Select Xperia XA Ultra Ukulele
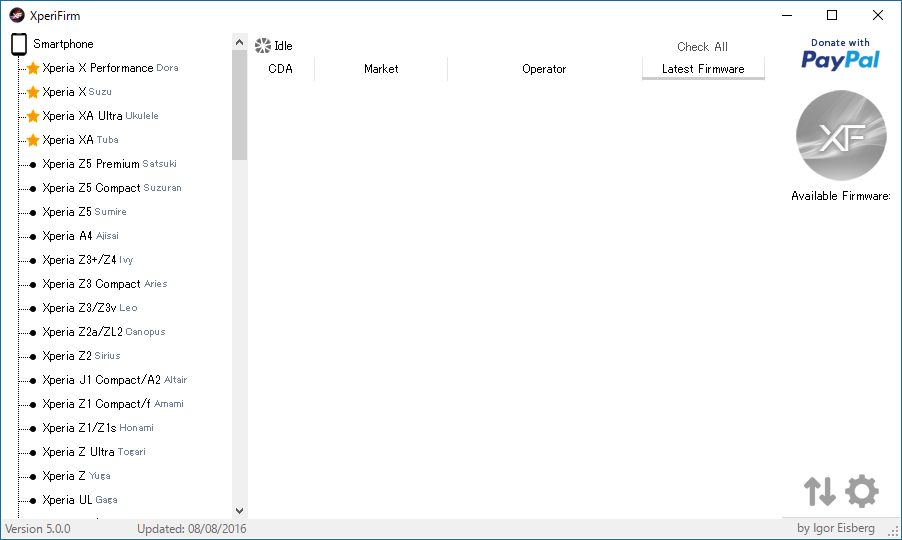 click(x=100, y=116)
